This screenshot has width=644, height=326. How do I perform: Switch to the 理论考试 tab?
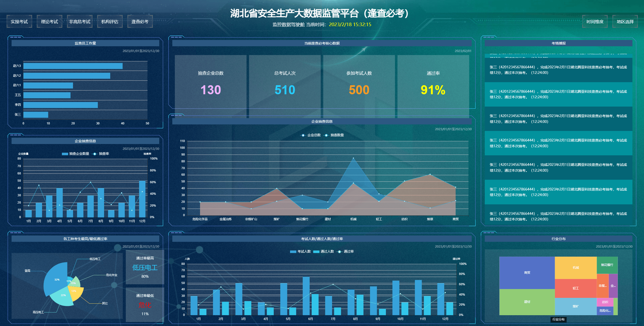pyautogui.click(x=50, y=22)
